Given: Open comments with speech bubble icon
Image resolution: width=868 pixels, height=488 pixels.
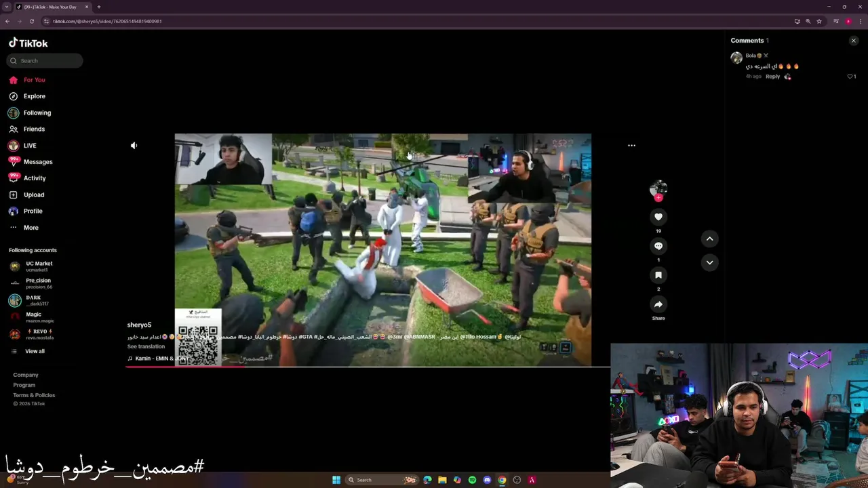Looking at the screenshot, I should [x=658, y=246].
